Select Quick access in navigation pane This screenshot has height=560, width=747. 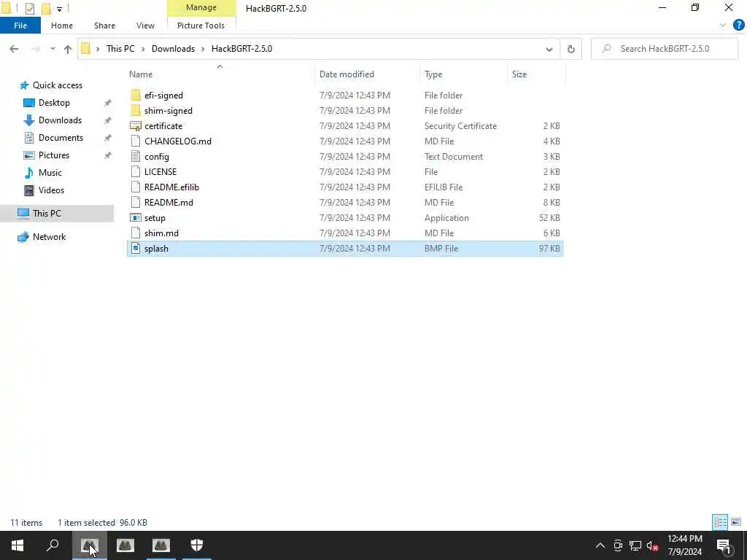(57, 85)
